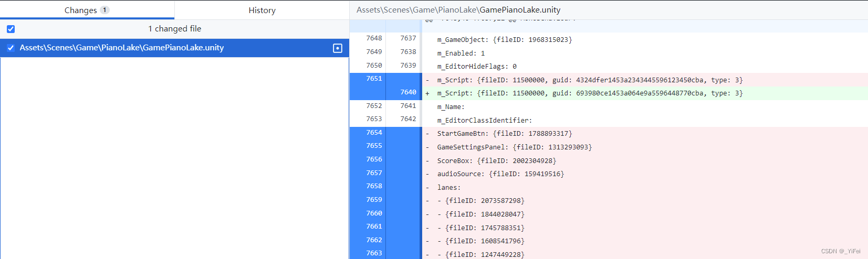This screenshot has width=868, height=259.
Task: Toggle selection of removed line 7654
Action: (385, 133)
